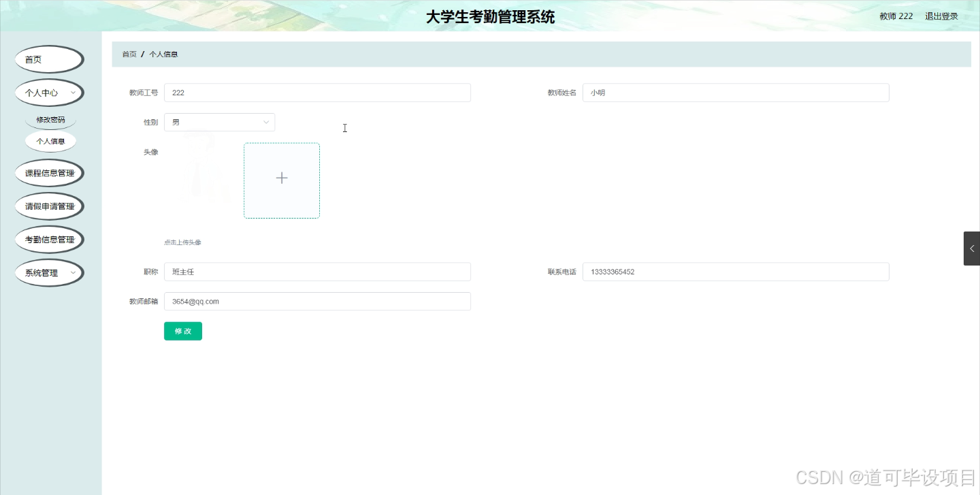Click the 大学生考勤管理系统 title

coord(490,17)
